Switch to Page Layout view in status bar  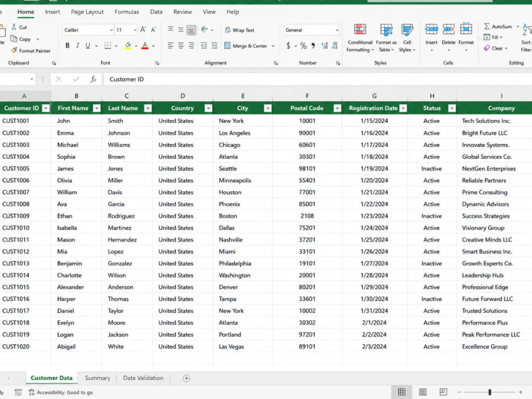click(422, 392)
